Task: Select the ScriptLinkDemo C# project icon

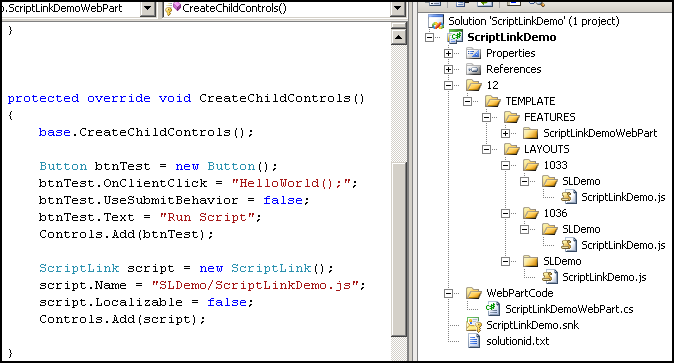Action: coord(455,37)
